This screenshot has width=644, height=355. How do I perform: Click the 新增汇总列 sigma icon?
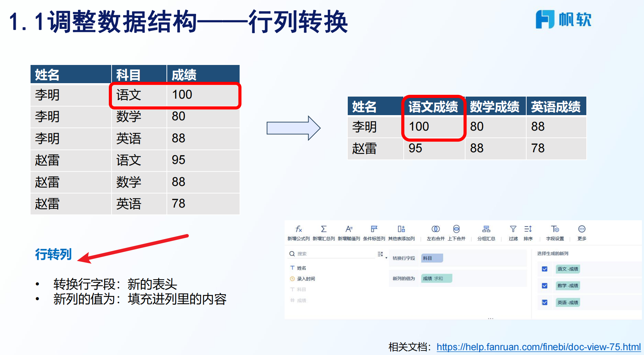pos(324,229)
